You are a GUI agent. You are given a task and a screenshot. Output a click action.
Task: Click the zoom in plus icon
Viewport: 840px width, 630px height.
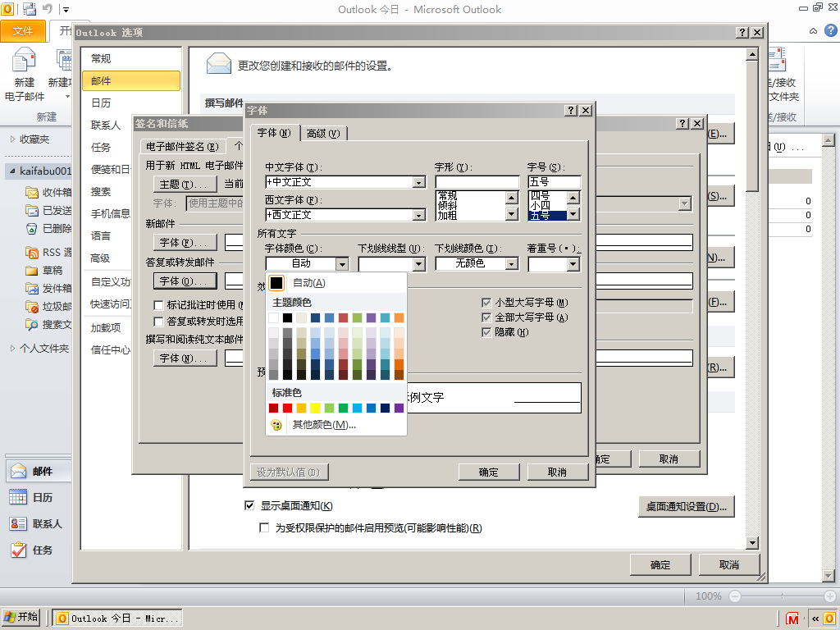click(x=830, y=596)
